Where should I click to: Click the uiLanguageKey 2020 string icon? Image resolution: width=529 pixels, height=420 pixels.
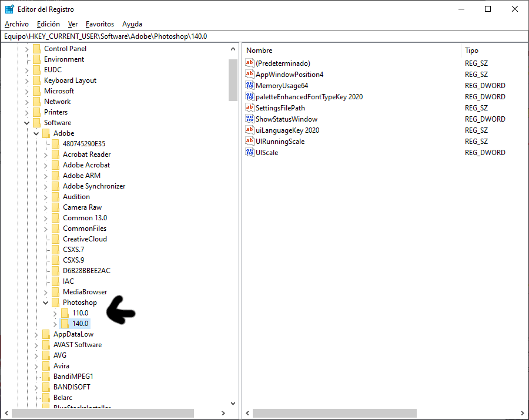point(250,130)
